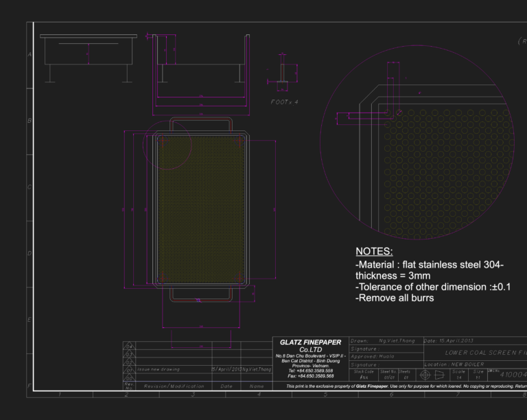Select the 'Material : flat stainless steel 304' note
Image resolution: width=527 pixels, height=420 pixels.
(429, 265)
